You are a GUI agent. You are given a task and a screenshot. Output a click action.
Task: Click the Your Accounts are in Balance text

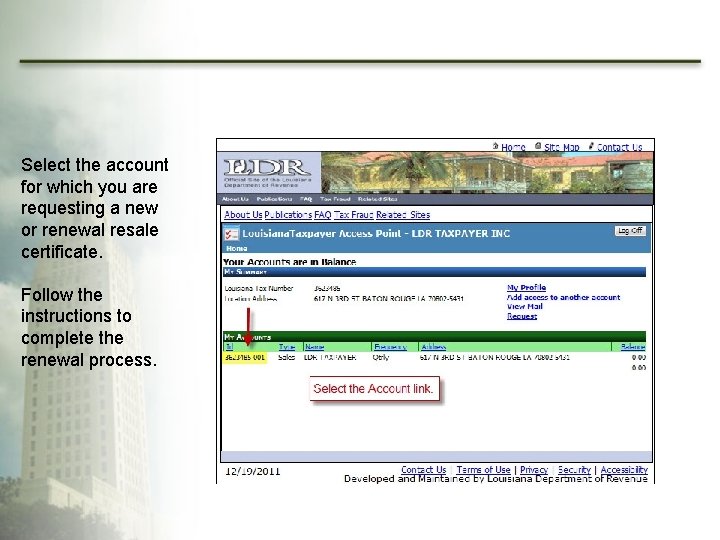289,262
